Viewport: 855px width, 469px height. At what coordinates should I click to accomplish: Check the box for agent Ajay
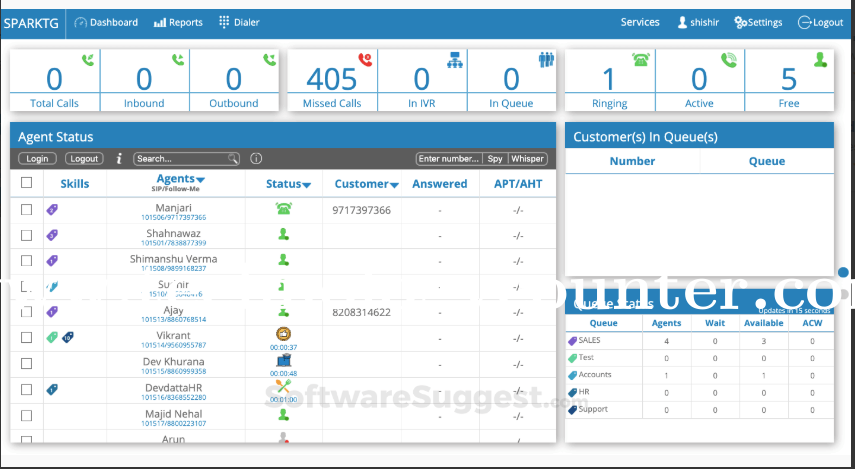[26, 312]
